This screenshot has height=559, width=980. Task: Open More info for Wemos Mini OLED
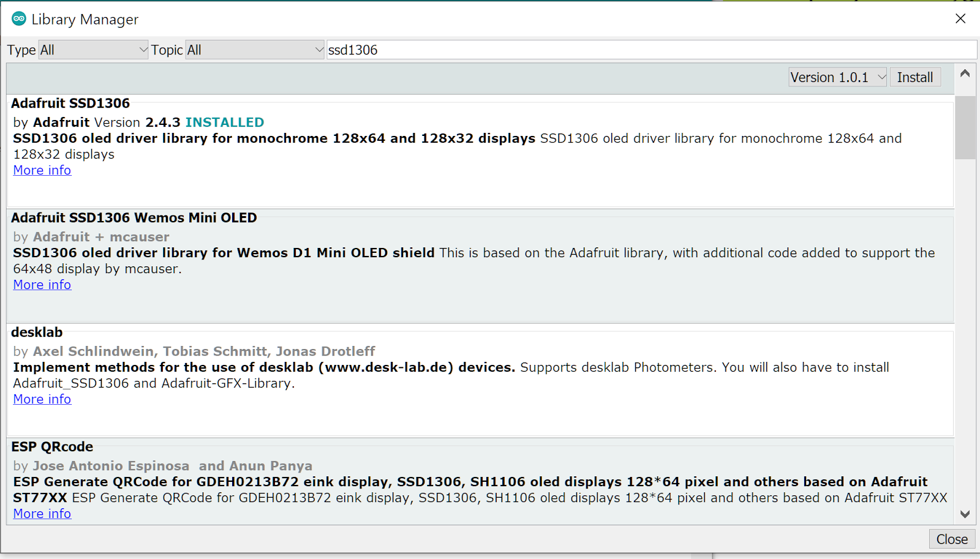click(x=42, y=285)
